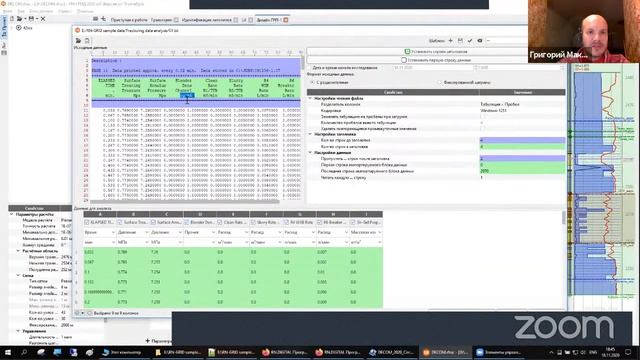Open the Windows Start menu
The width and height of the screenshot is (640, 360).
(x=7, y=352)
